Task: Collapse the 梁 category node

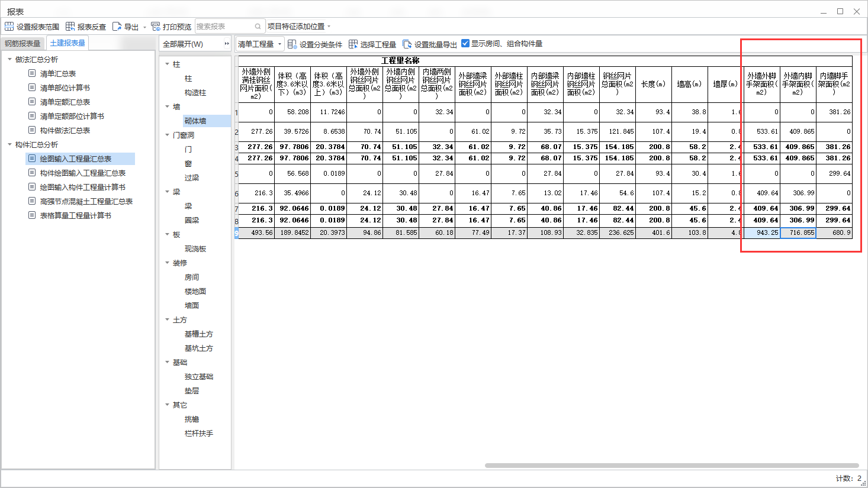Action: click(167, 192)
